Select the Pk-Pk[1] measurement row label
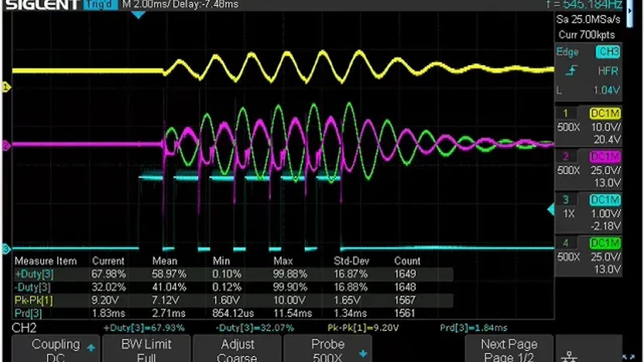Screen dimensions: 644x362 33,300
